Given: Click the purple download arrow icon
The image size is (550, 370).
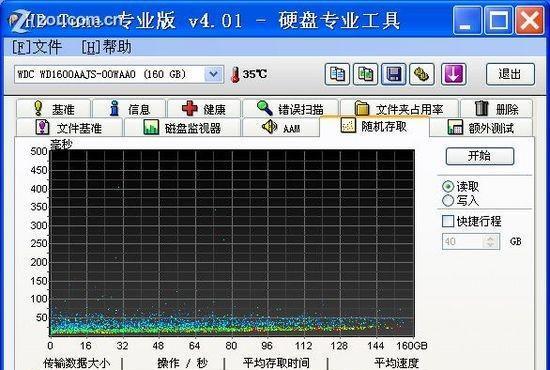Looking at the screenshot, I should (453, 74).
